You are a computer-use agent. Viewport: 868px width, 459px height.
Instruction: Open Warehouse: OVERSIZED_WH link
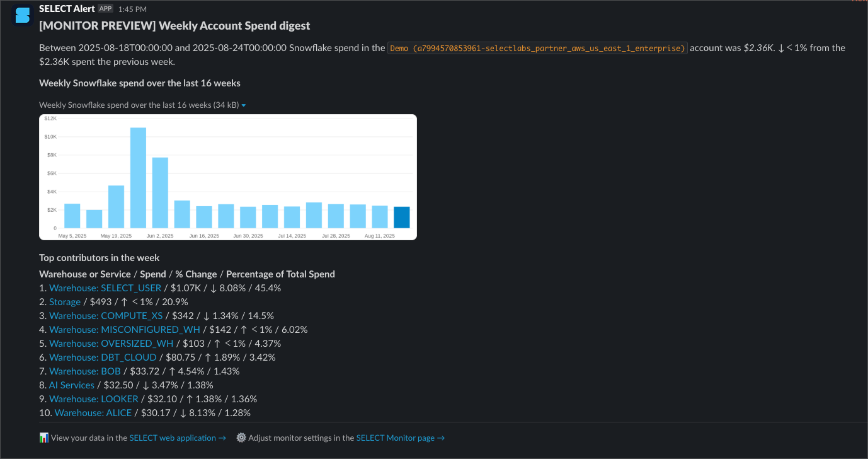111,344
